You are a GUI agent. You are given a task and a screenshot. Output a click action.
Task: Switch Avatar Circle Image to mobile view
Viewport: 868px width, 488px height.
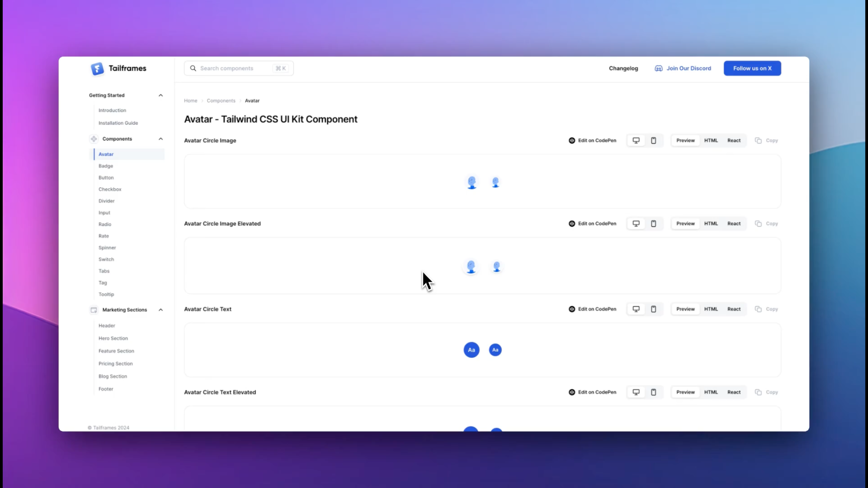[653, 141]
